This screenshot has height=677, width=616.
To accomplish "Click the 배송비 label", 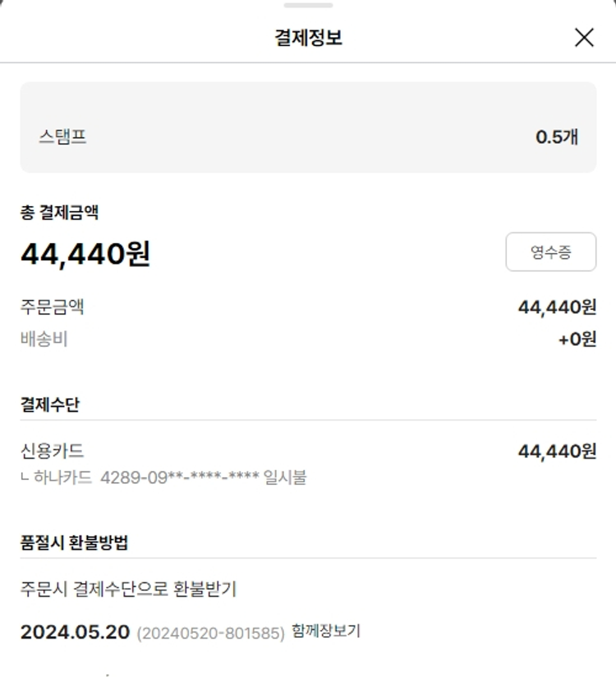I will coord(44,338).
